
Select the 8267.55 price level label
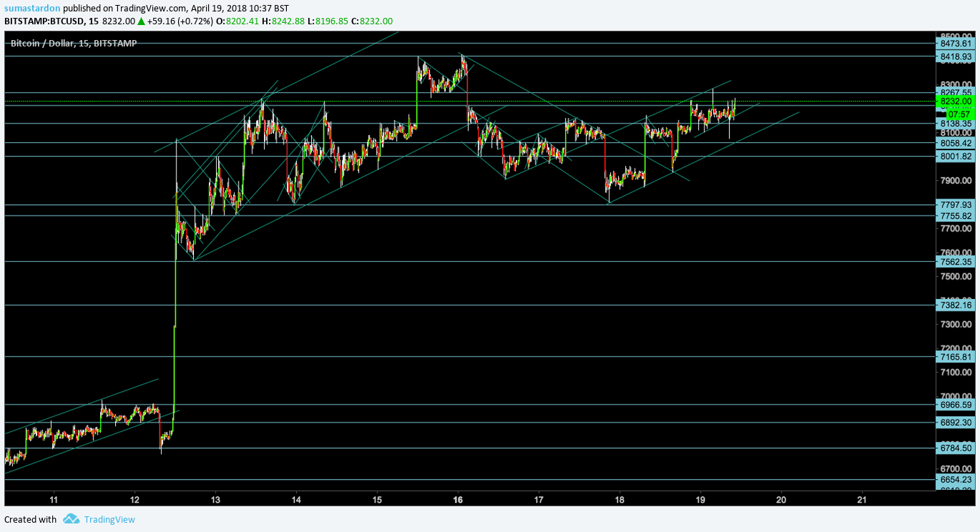(x=956, y=92)
